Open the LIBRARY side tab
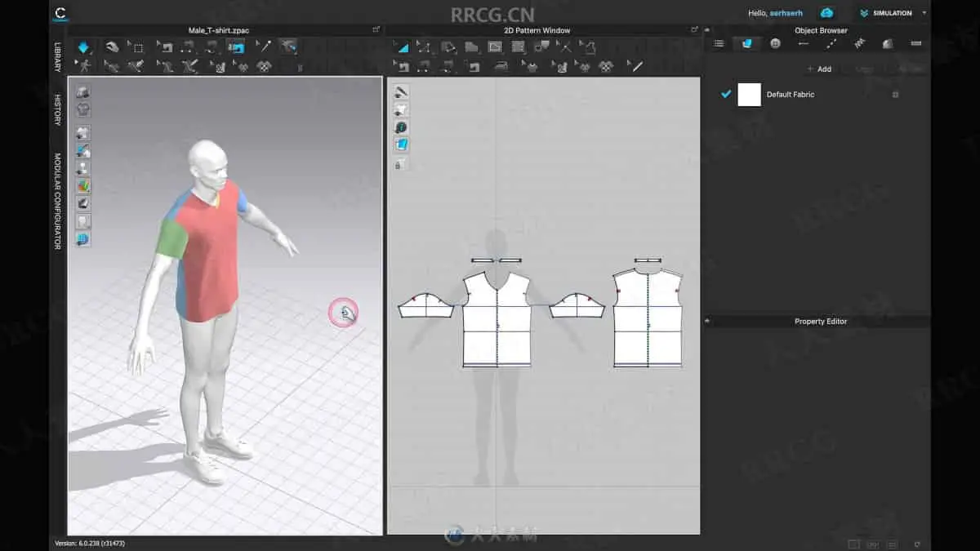This screenshot has height=551, width=980. click(x=57, y=57)
